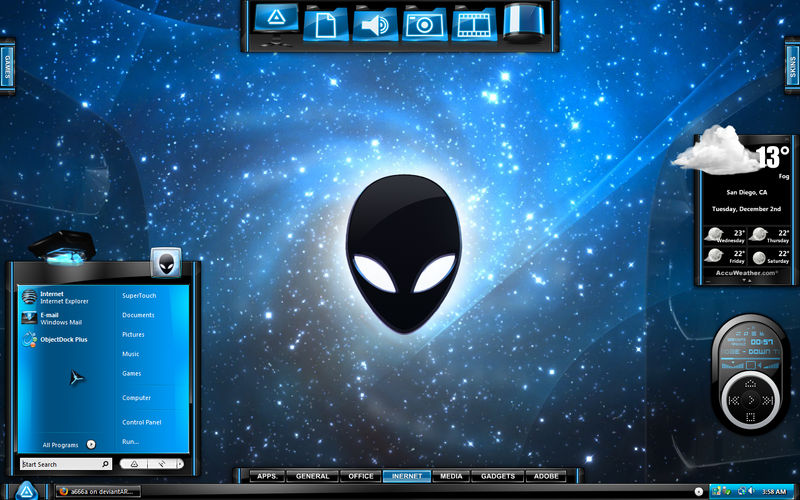Expand shutdown options arrow in Start menu
Viewport: 800px width, 500px height.
click(x=180, y=464)
